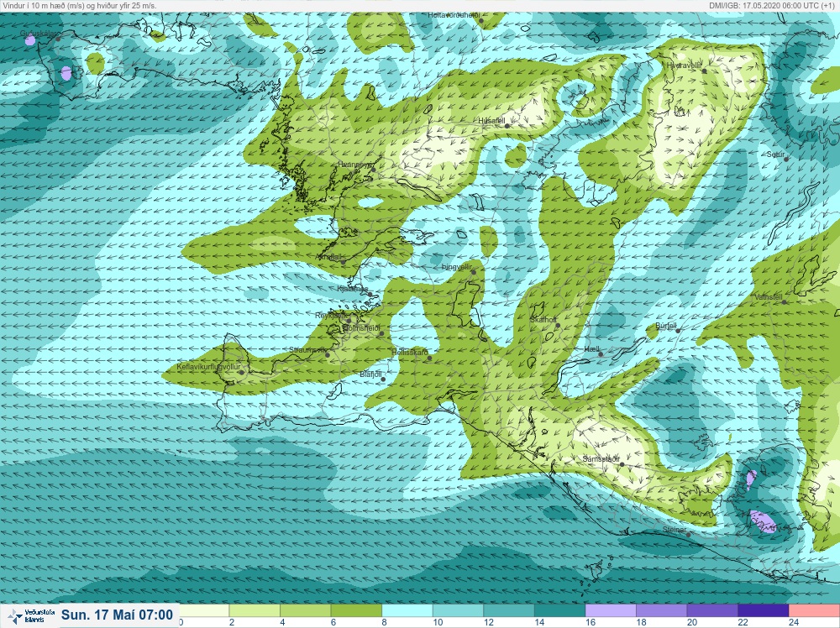Screen dimensions: 840x628
Task: Select the pale cyan legend swatch, 8 to 10
Action: (x=407, y=611)
